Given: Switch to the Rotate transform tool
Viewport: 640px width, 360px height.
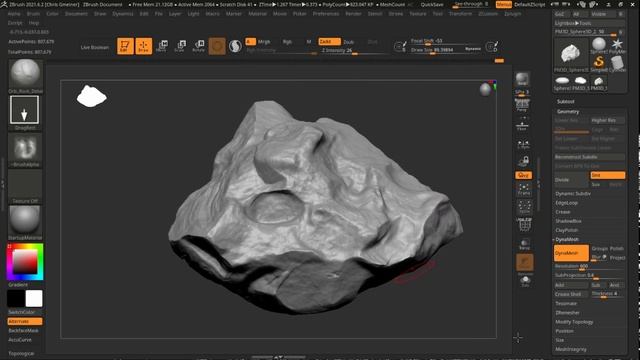Looking at the screenshot, I should 198,46.
